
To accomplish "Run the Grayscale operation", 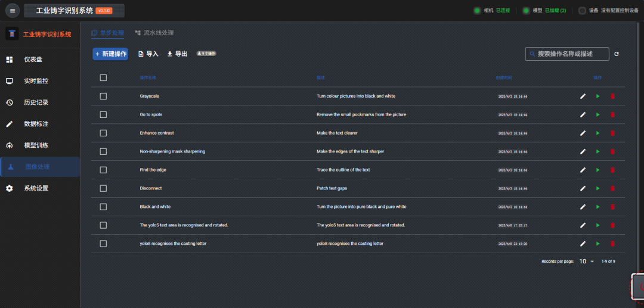I will [x=597, y=96].
